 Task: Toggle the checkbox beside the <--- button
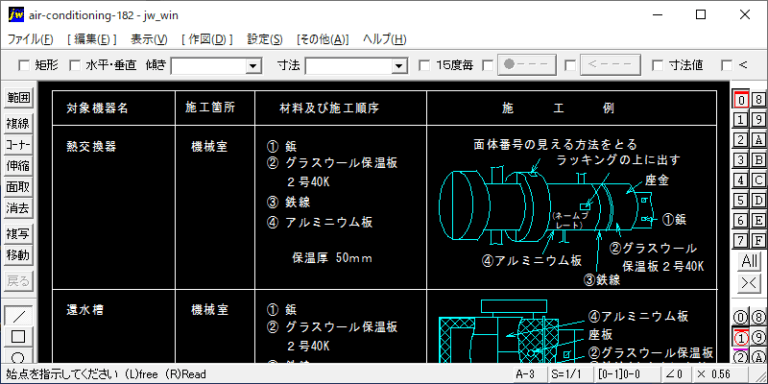point(570,65)
